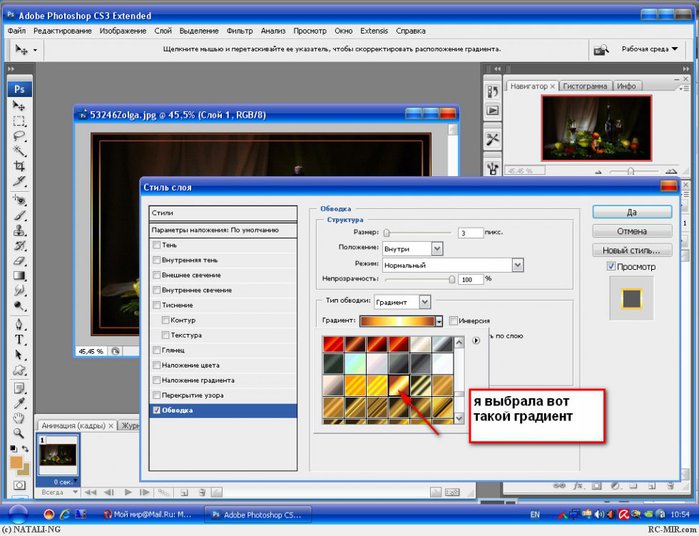The width and height of the screenshot is (699, 536).
Task: Select the Lasso tool
Action: [19, 136]
